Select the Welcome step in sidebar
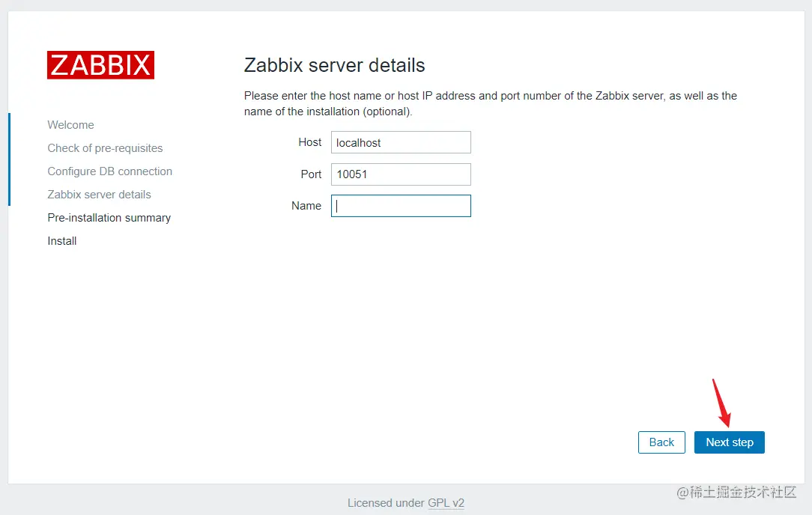This screenshot has width=812, height=515. click(70, 125)
